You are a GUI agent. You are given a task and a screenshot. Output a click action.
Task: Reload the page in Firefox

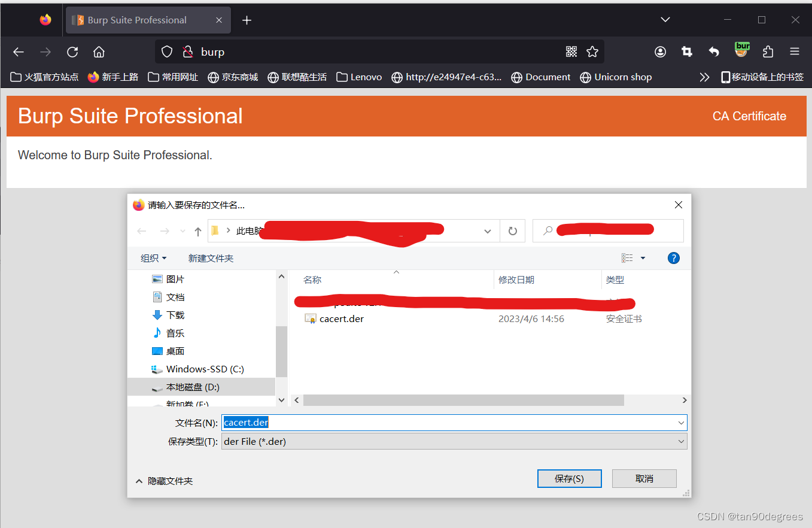(72, 52)
